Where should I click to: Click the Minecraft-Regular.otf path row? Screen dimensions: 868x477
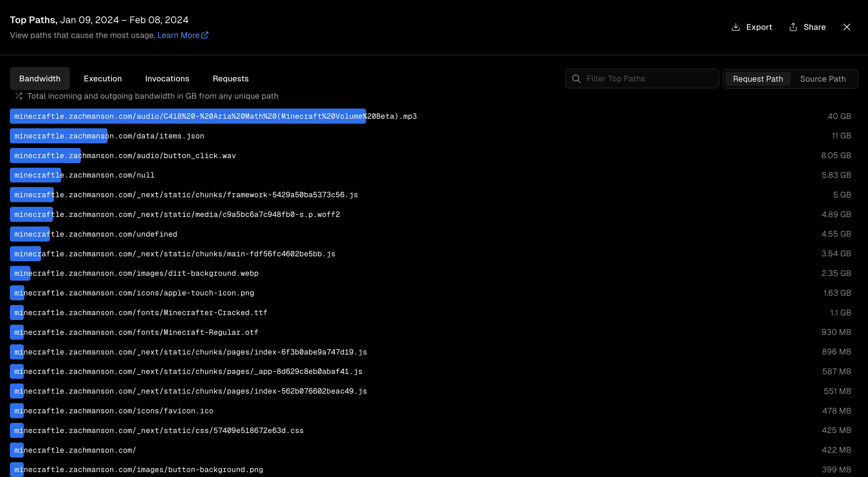click(434, 332)
